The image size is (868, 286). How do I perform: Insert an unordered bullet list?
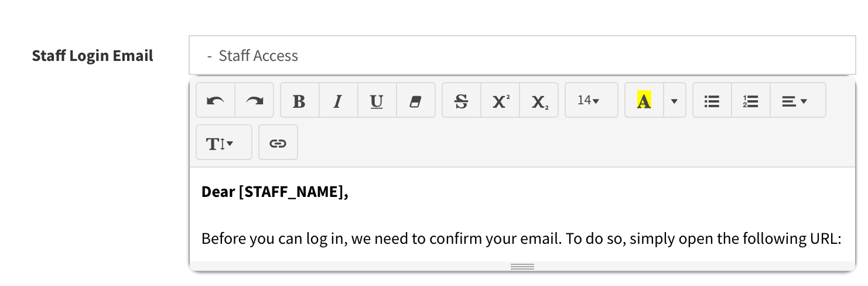(x=712, y=101)
